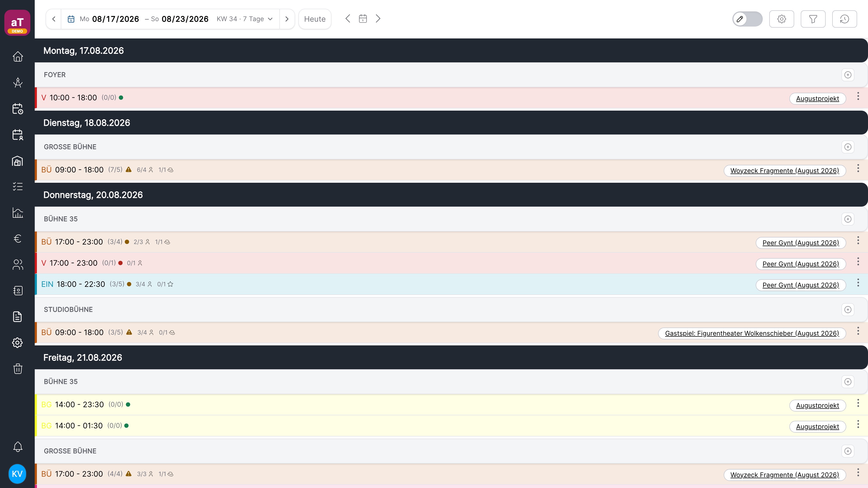Open Gastspiel: Figurentheater Wolkenschieber link
The width and height of the screenshot is (868, 488).
[752, 333]
